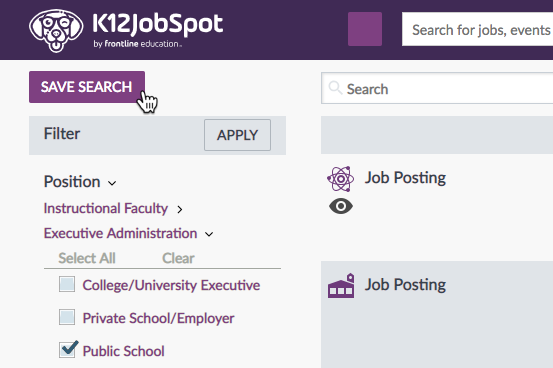Select the Executive Administration category
This screenshot has width=553, height=368.
pos(120,233)
